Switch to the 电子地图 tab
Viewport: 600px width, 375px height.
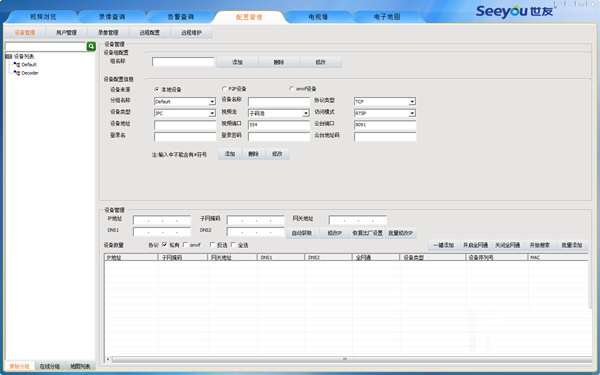click(387, 17)
